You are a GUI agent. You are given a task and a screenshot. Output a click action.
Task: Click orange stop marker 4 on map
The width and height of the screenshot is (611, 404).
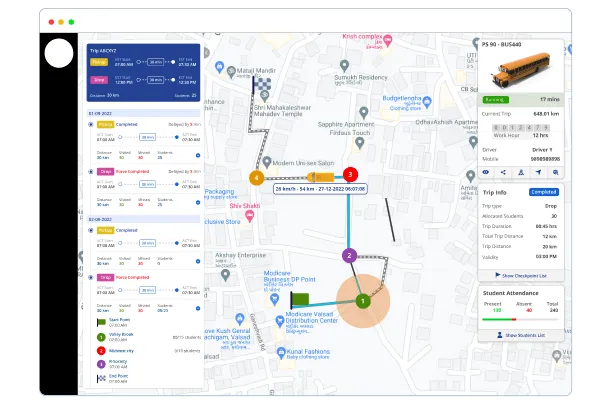click(x=257, y=178)
